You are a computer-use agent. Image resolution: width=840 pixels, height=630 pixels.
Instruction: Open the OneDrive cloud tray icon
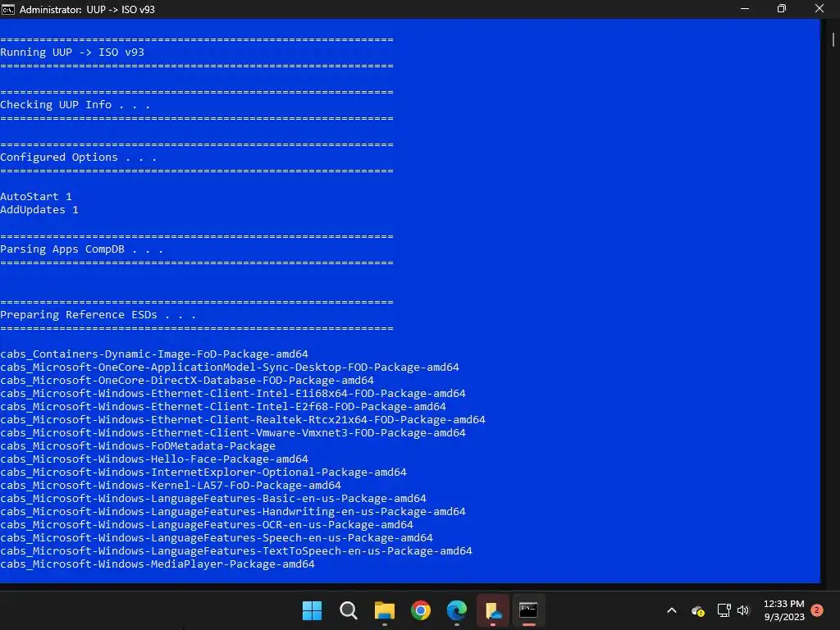click(x=697, y=610)
